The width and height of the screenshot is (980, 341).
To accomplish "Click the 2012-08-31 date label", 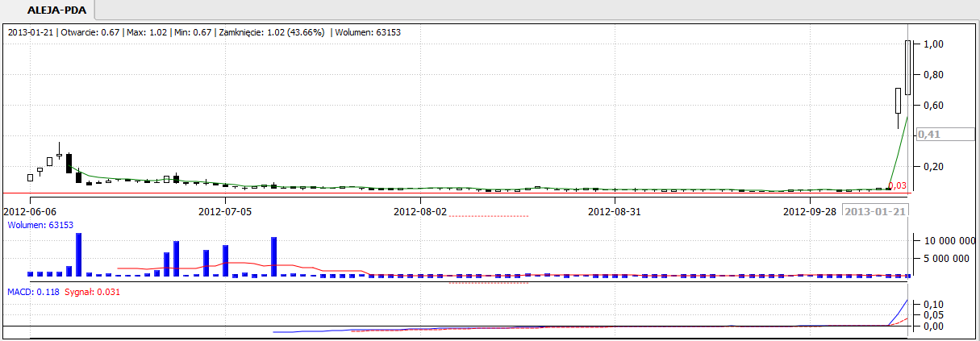I will coord(615,212).
